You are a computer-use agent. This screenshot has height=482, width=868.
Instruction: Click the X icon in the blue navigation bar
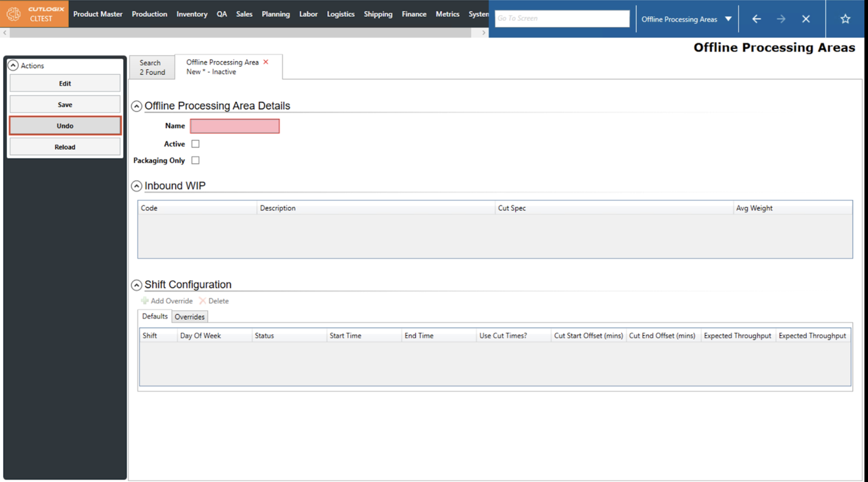pos(806,19)
